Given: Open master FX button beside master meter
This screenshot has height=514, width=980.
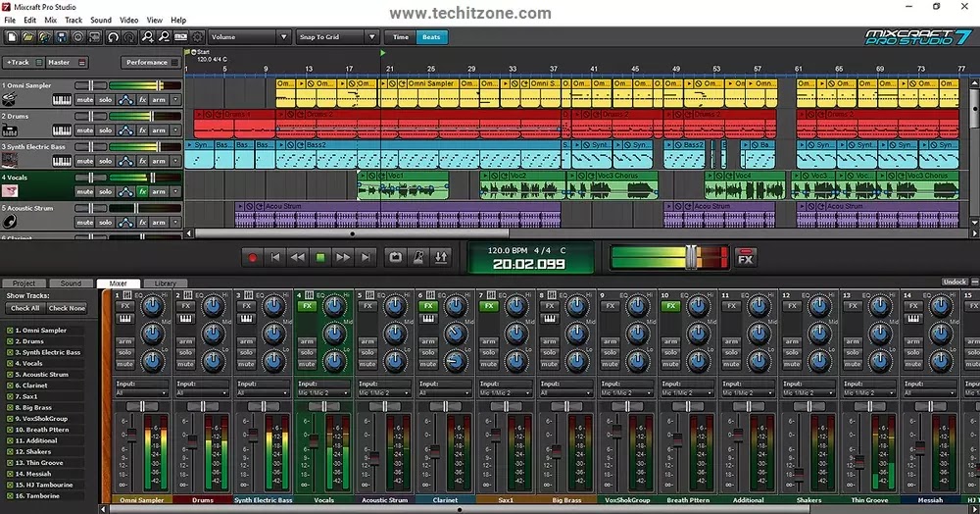Looking at the screenshot, I should click(x=745, y=258).
